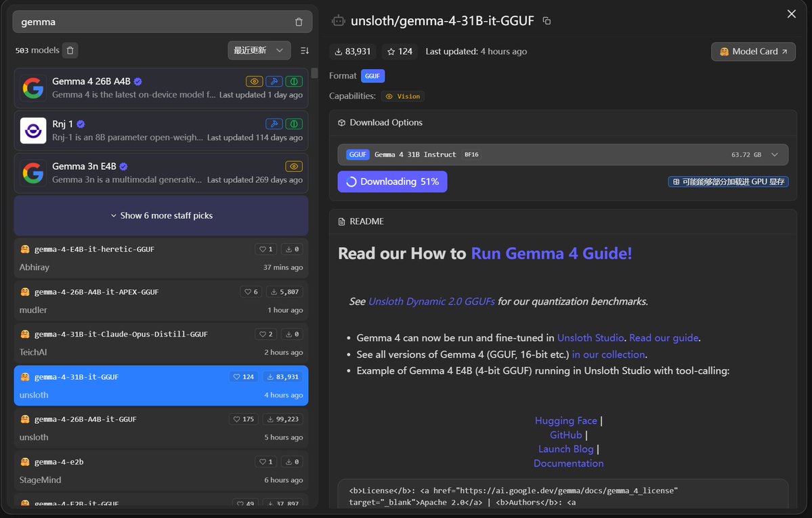Open the Unsloth Studio link
The width and height of the screenshot is (812, 518).
591,338
